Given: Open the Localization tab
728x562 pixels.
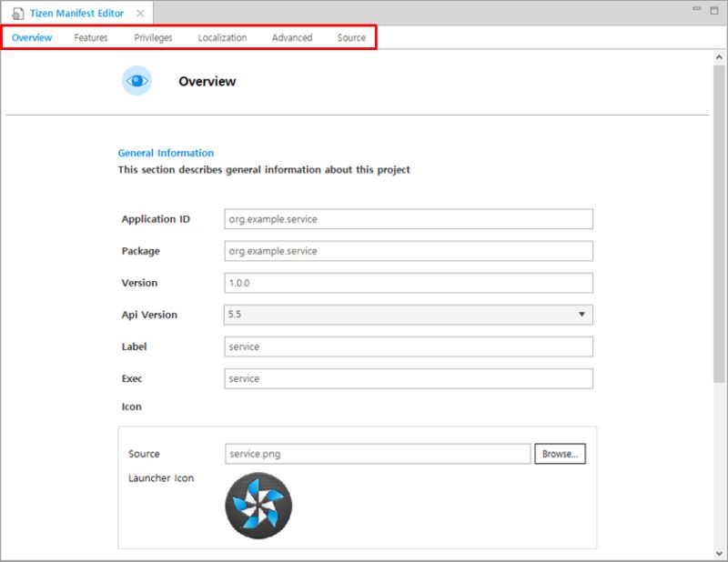Looking at the screenshot, I should 222,37.
